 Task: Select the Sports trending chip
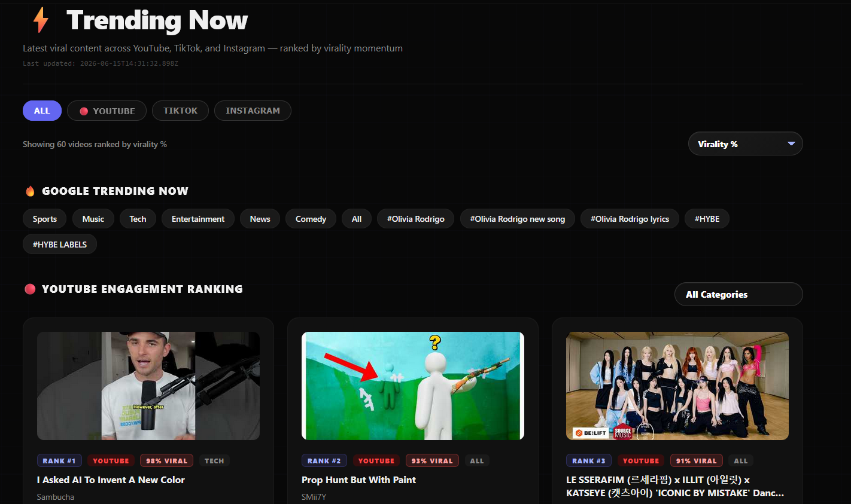[x=45, y=219]
